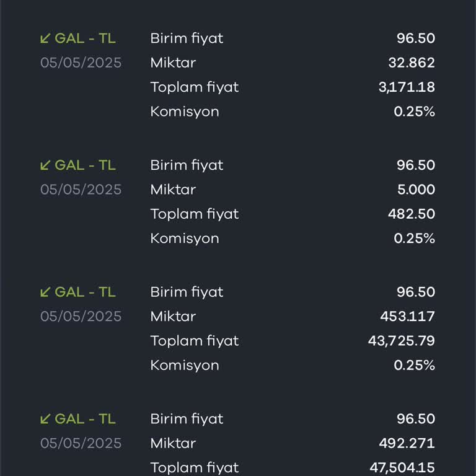
Task: Tap the date under the 5.000 trade pair
Action: click(x=81, y=190)
